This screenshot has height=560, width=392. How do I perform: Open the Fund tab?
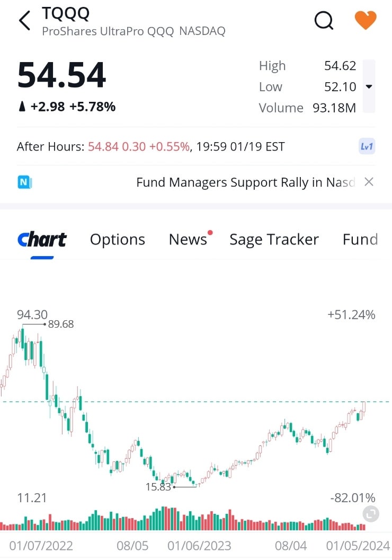coord(360,240)
